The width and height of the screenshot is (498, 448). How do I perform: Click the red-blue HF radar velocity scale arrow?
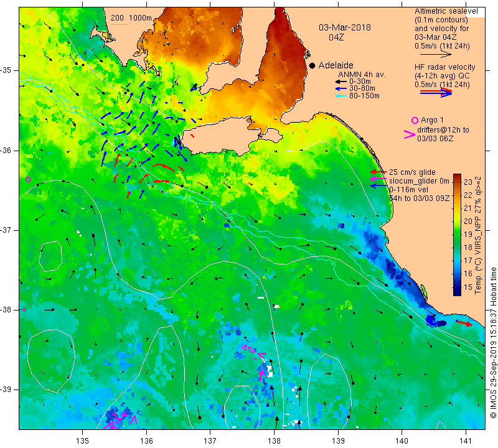coord(436,93)
